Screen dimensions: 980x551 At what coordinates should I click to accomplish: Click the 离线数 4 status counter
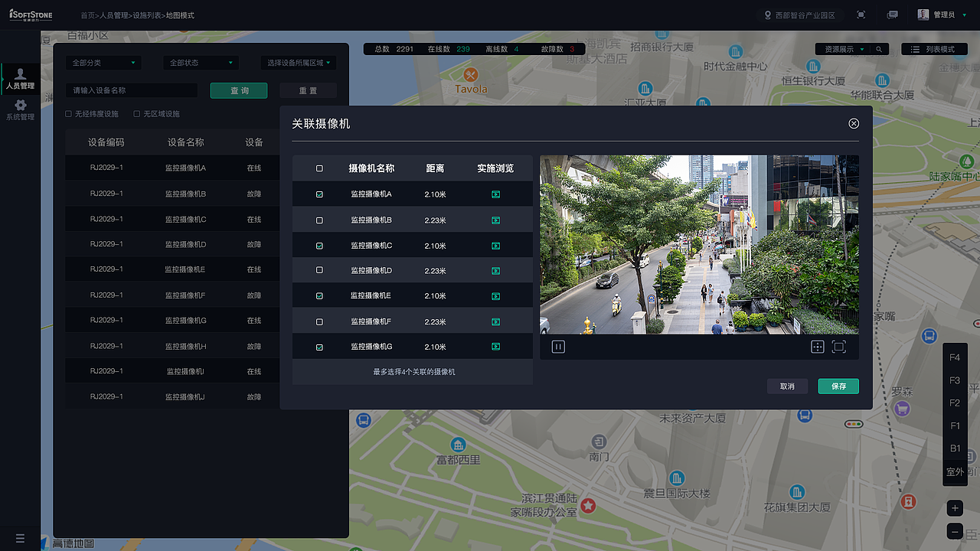click(502, 49)
